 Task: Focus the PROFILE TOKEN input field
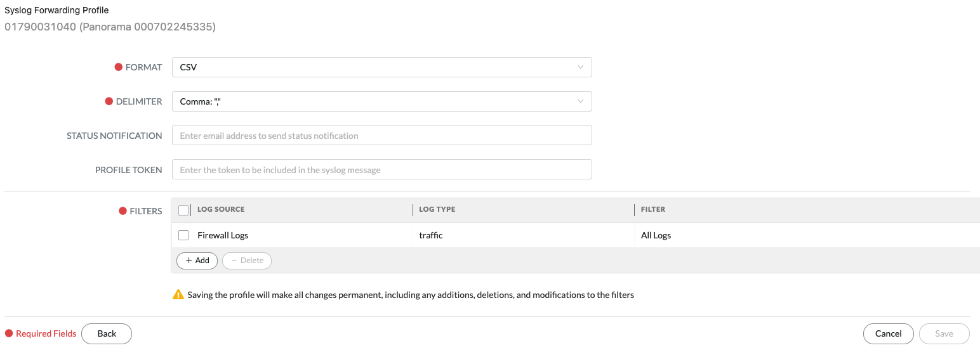click(381, 169)
